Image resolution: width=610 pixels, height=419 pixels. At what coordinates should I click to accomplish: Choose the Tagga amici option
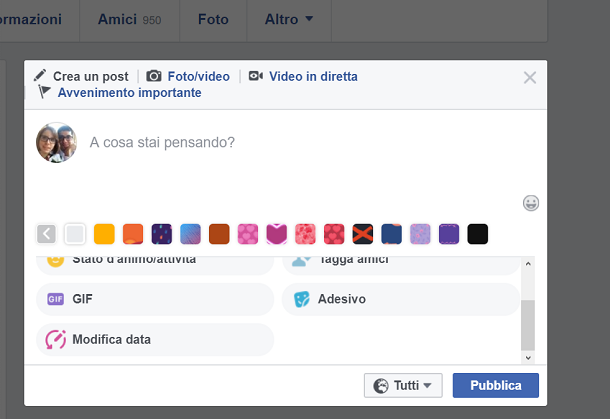[x=401, y=265]
